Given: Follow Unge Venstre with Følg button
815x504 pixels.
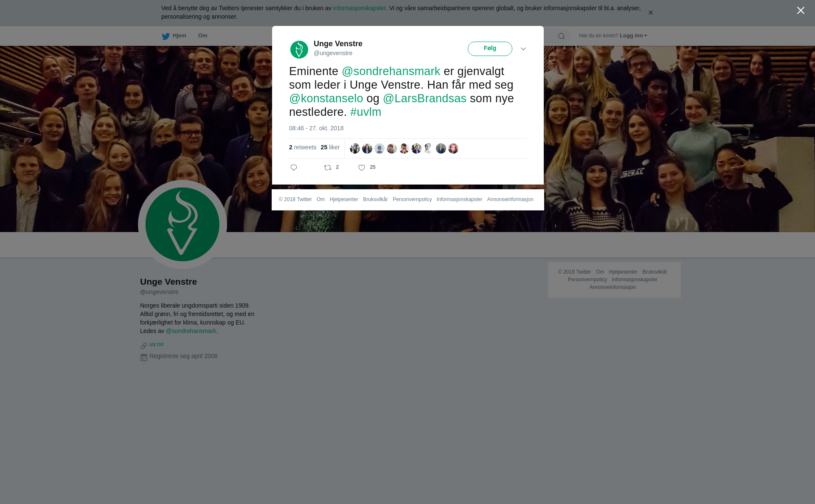Looking at the screenshot, I should (x=490, y=49).
